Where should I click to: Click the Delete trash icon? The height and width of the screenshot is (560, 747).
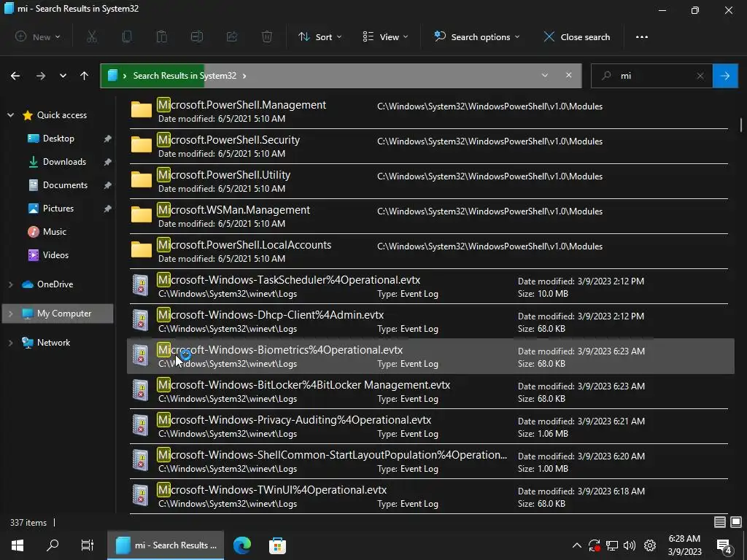pyautogui.click(x=267, y=36)
